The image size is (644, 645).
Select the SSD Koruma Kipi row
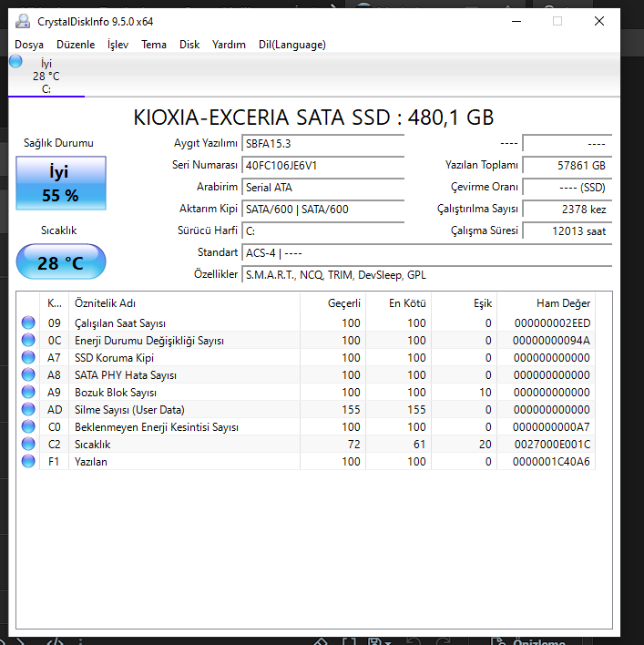point(306,357)
